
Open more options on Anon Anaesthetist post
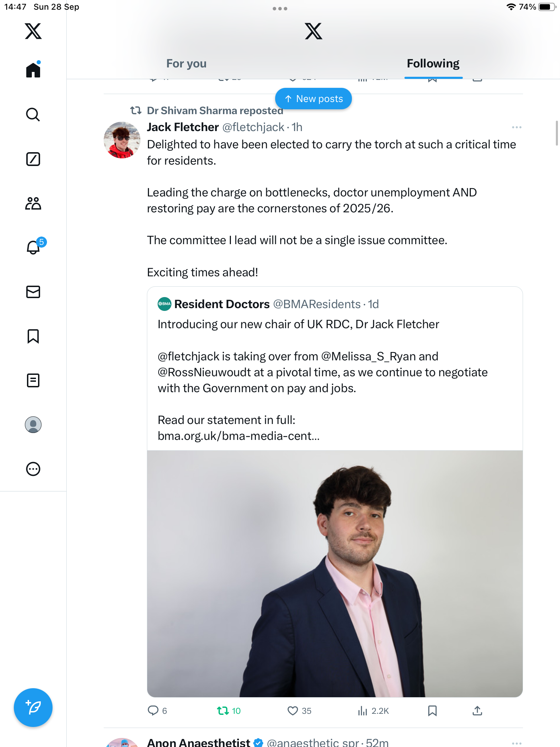pos(516,743)
